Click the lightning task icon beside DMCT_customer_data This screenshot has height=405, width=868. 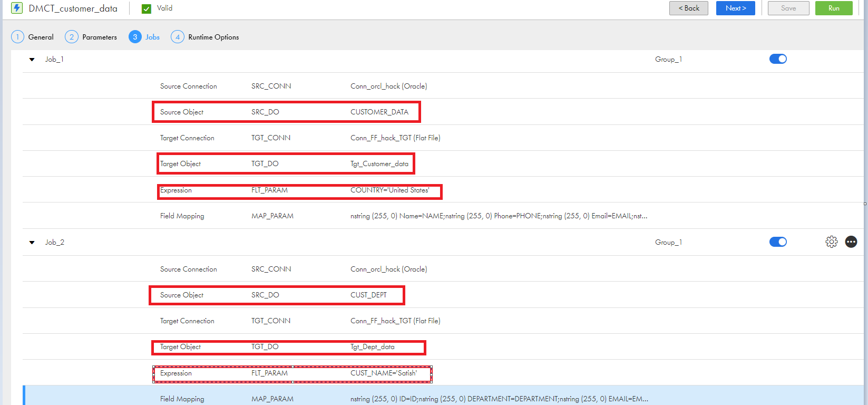click(17, 8)
